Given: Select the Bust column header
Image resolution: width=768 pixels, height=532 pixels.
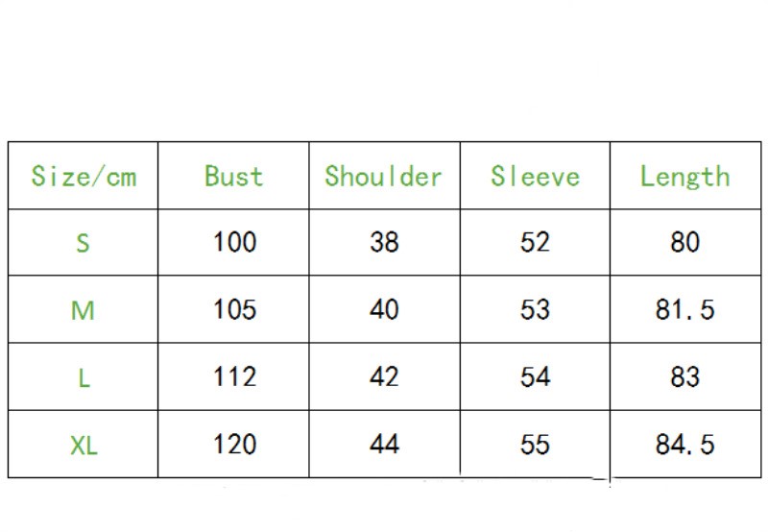Looking at the screenshot, I should tap(233, 177).
